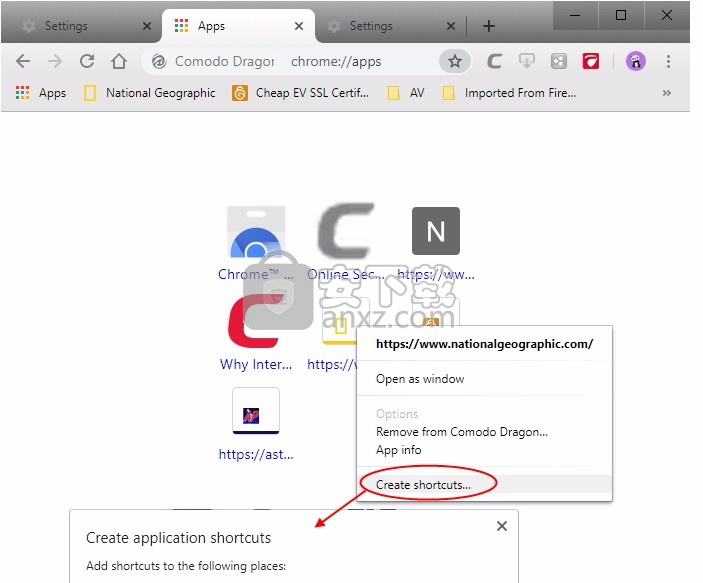Open the Comodo C extension icon
Viewport: 703px width, 583px height.
point(494,61)
